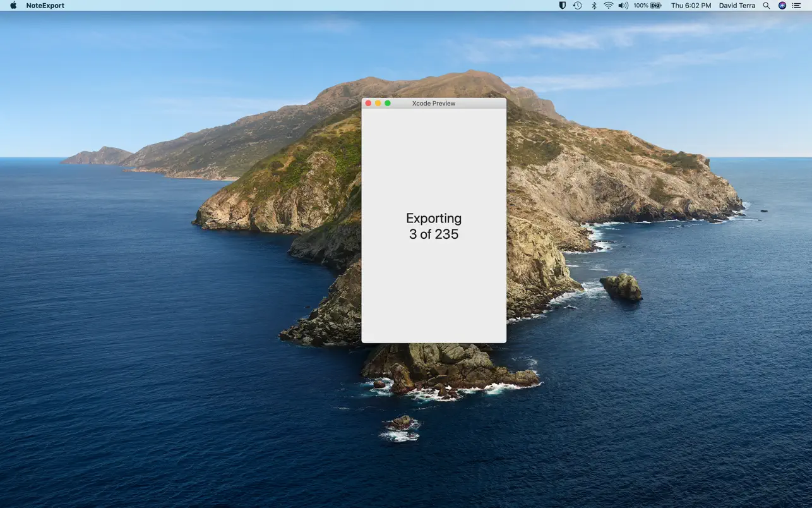Close the Xcode Preview window

click(369, 102)
